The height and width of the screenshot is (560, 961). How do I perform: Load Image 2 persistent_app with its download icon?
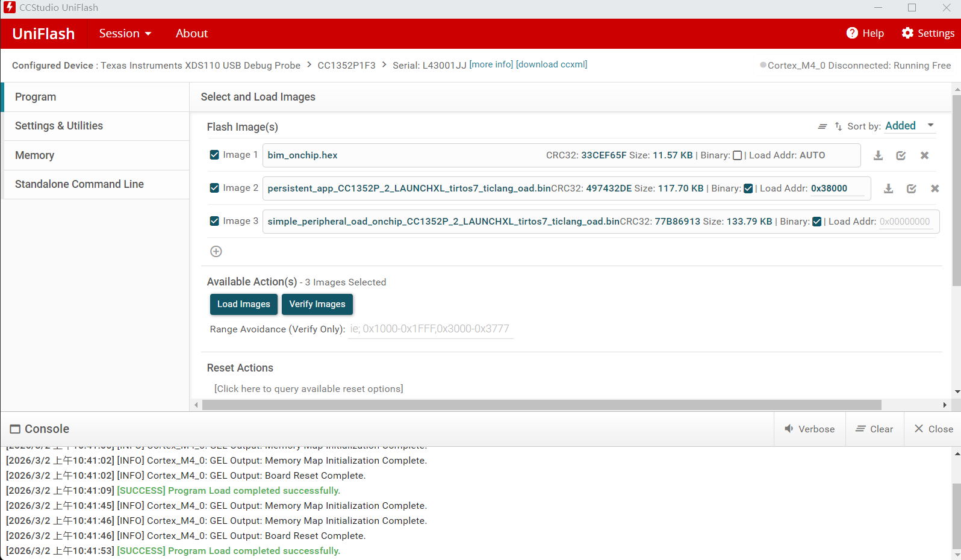[888, 188]
